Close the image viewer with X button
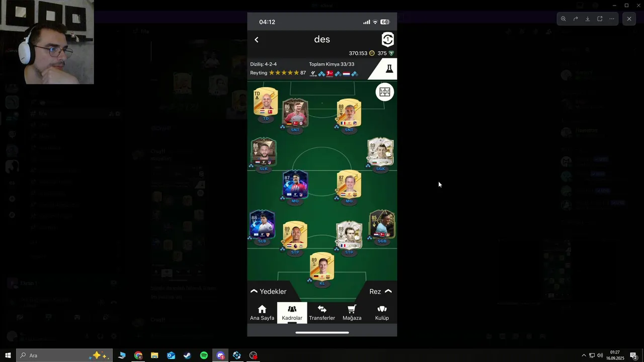The width and height of the screenshot is (644, 362). point(629,19)
